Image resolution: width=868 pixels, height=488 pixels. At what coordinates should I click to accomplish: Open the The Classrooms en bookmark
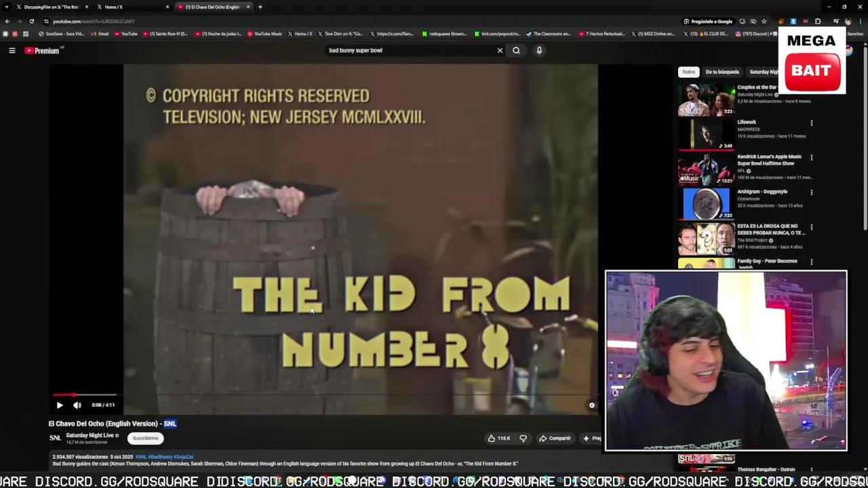coord(549,34)
